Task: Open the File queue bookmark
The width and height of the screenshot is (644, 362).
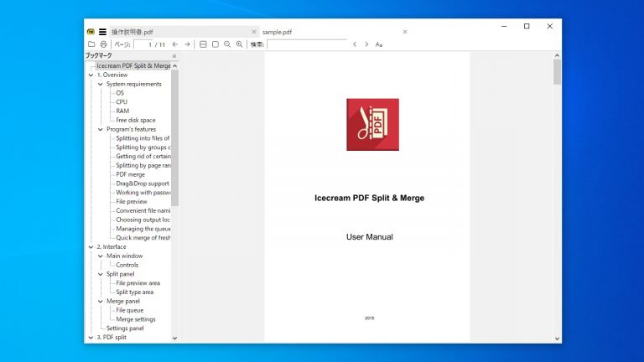Action: (x=129, y=310)
